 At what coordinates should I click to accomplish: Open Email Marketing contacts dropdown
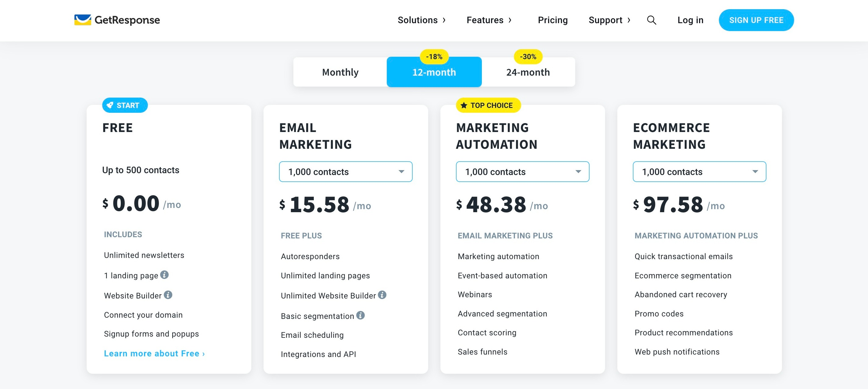[x=346, y=172]
